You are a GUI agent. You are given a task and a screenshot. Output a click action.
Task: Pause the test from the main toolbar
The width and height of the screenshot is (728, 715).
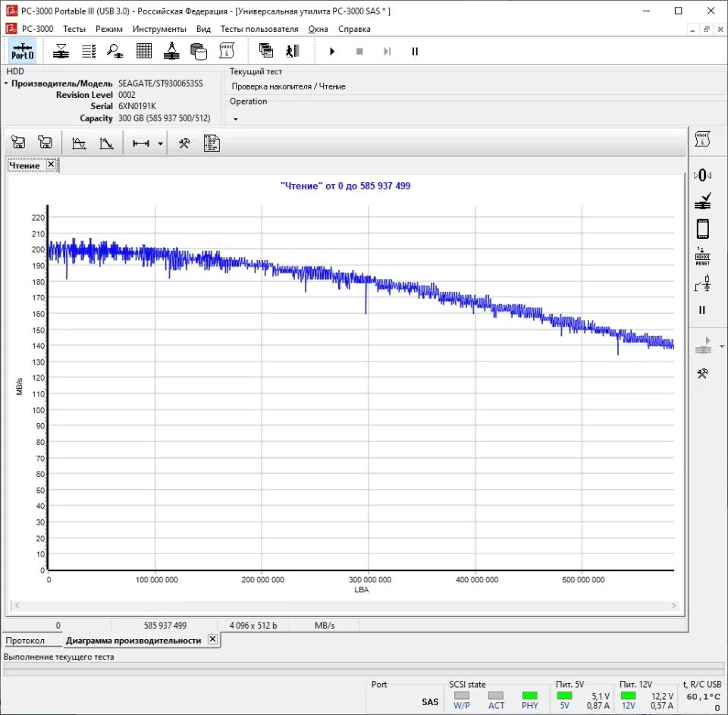click(x=415, y=52)
